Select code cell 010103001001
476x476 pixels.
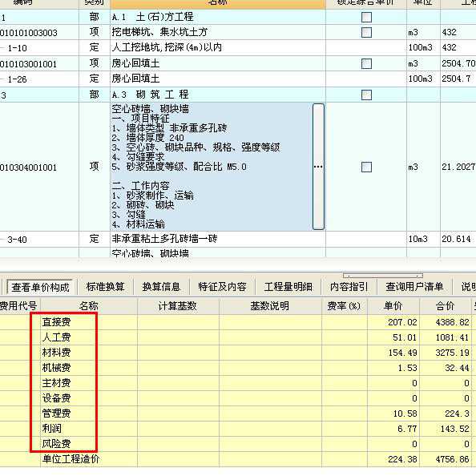pos(29,64)
